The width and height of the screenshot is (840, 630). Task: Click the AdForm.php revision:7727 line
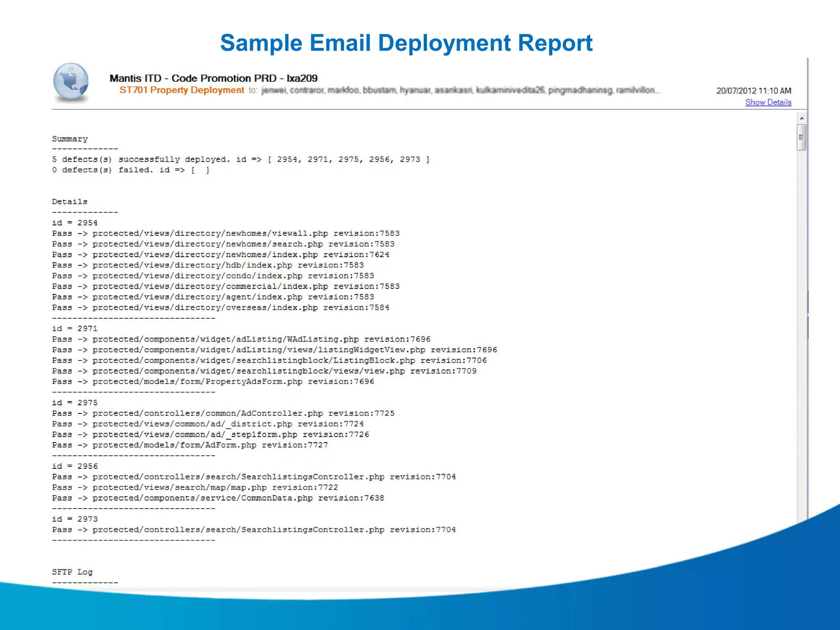point(190,445)
